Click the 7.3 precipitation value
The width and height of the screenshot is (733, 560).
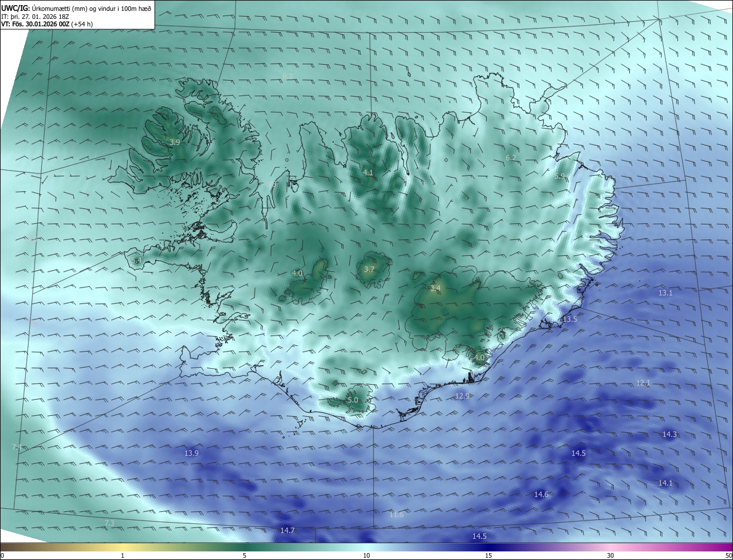tap(109, 523)
